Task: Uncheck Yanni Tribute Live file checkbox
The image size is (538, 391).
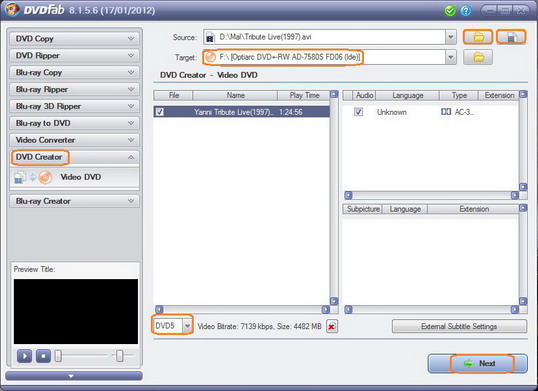Action: pyautogui.click(x=160, y=112)
